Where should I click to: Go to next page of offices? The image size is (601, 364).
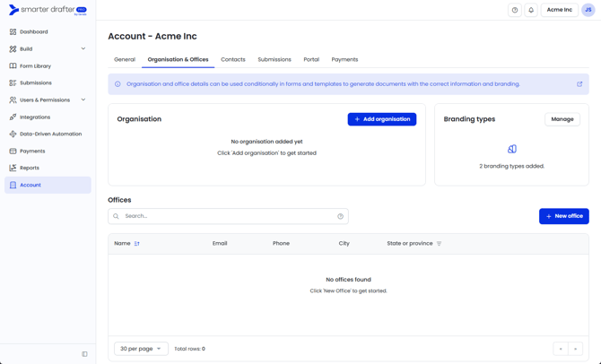576,349
